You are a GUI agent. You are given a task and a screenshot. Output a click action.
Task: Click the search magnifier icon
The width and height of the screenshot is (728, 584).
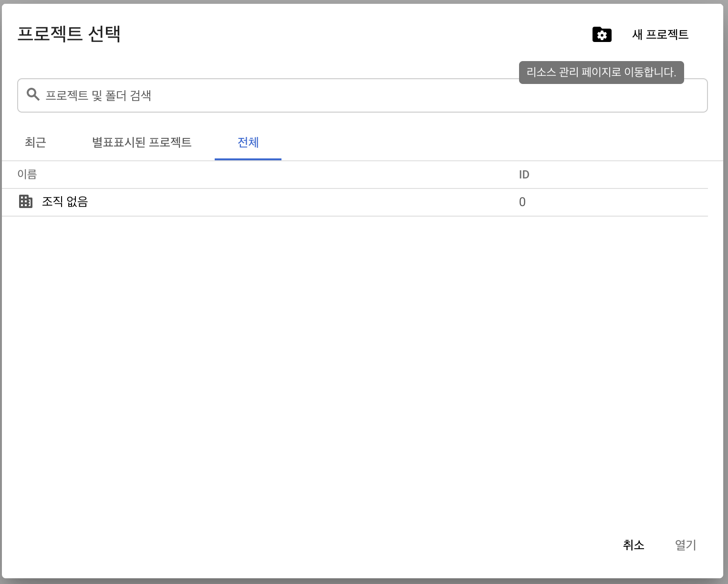(33, 94)
